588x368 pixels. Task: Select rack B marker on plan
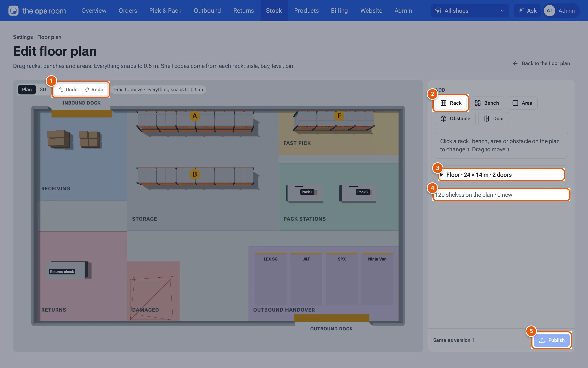pyautogui.click(x=195, y=174)
